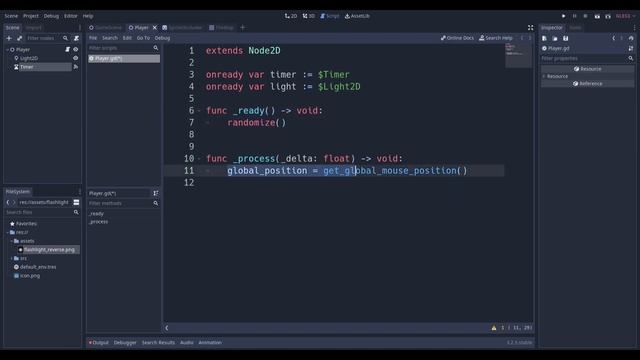Go to previous object in Inspector history

tap(613, 38)
